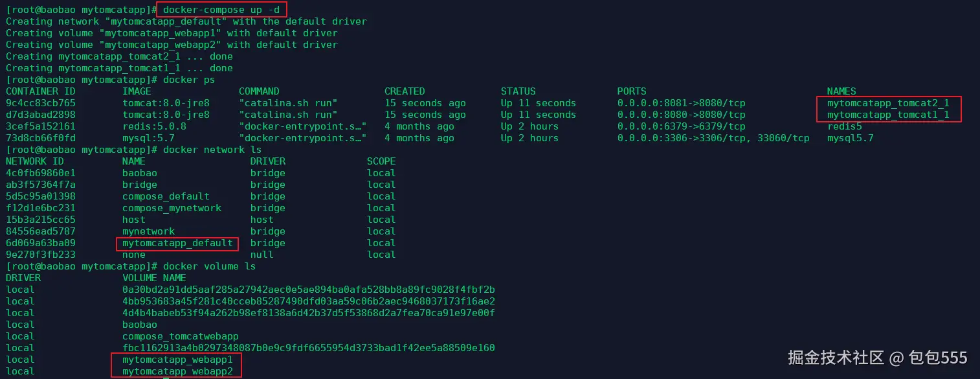Click container ID 9c4cc83cb765
Image resolution: width=980 pixels, height=379 pixels.
click(x=40, y=103)
